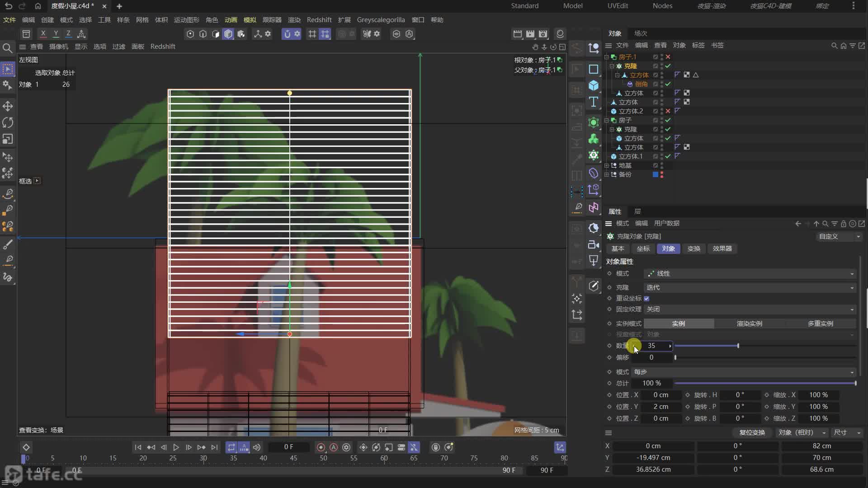Toggle Y axis lock icon
Image resolution: width=868 pixels, height=488 pixels.
[56, 34]
